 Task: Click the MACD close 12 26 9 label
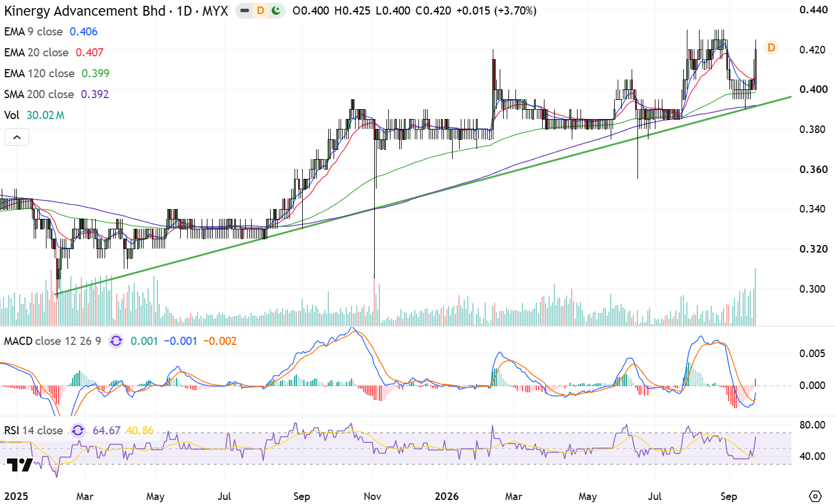pos(52,341)
